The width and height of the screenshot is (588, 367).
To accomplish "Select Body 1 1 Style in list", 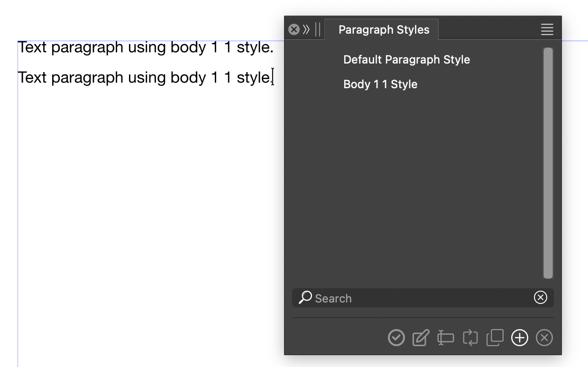I will (x=380, y=84).
